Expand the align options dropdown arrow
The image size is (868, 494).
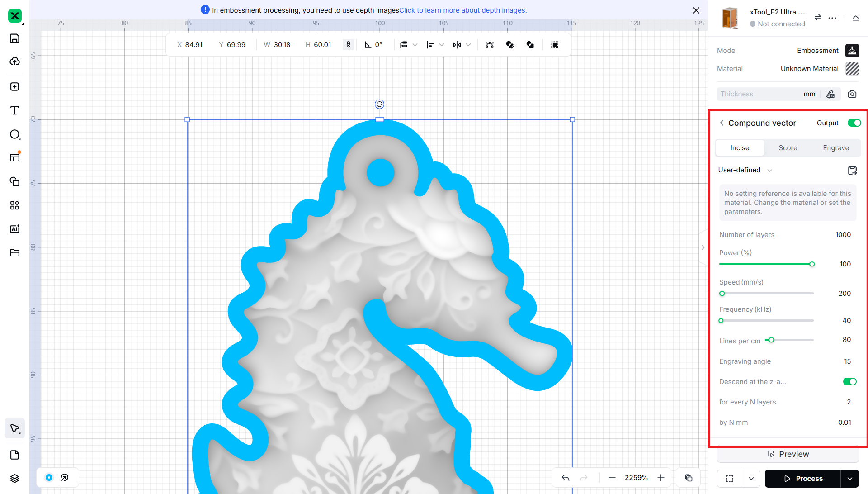pyautogui.click(x=442, y=45)
